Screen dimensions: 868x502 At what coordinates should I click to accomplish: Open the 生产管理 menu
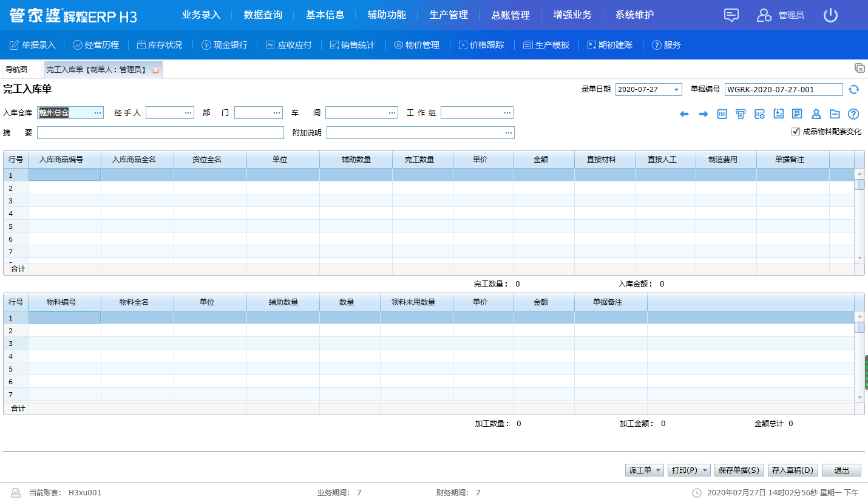pyautogui.click(x=449, y=15)
